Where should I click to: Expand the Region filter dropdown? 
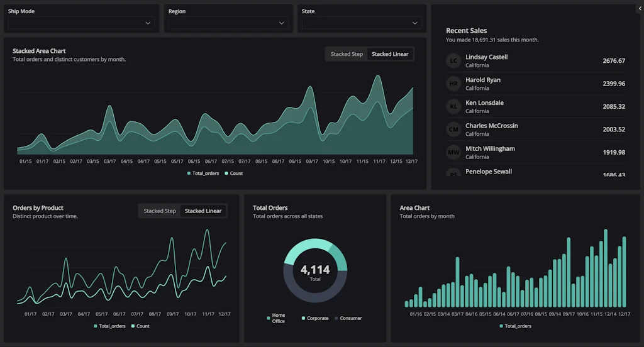[228, 23]
